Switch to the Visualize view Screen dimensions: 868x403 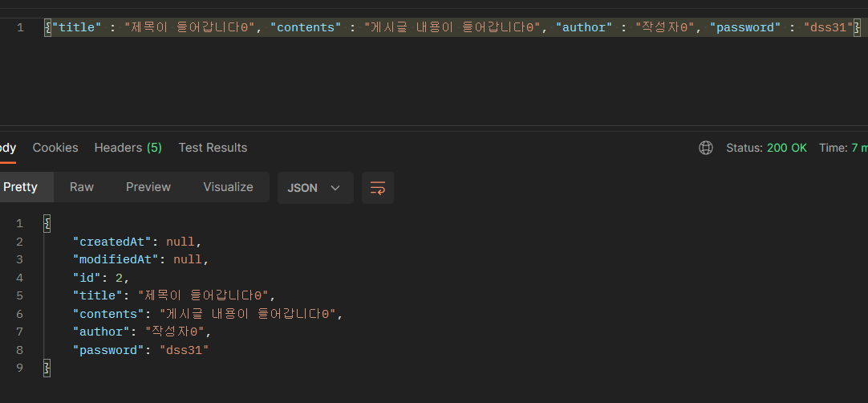pos(228,187)
